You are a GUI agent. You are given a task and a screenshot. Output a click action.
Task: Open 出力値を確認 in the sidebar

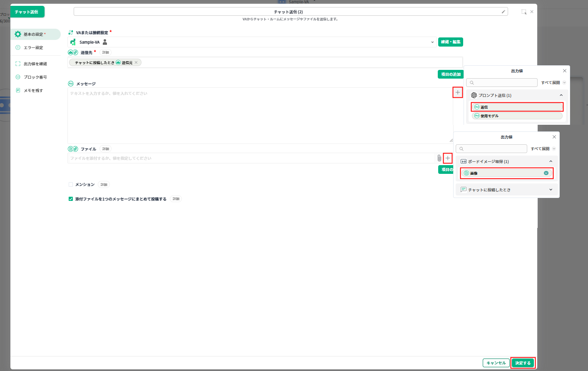click(35, 64)
